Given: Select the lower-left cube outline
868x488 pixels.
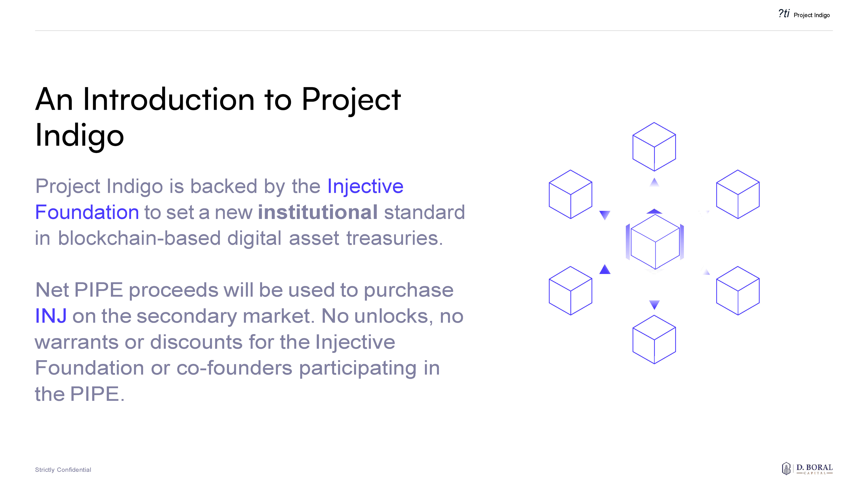Looking at the screenshot, I should (570, 291).
